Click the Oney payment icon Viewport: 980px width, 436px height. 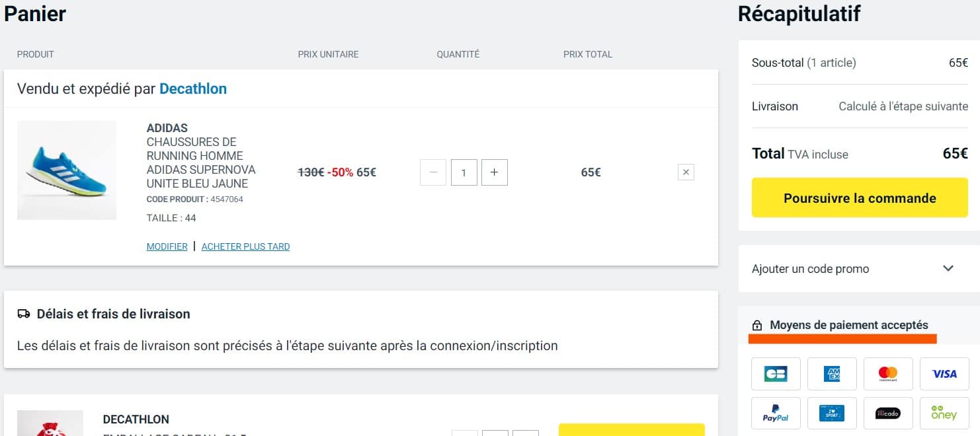[x=944, y=414]
